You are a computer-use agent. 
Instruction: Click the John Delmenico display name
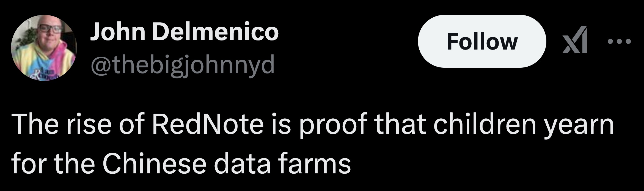tap(184, 32)
